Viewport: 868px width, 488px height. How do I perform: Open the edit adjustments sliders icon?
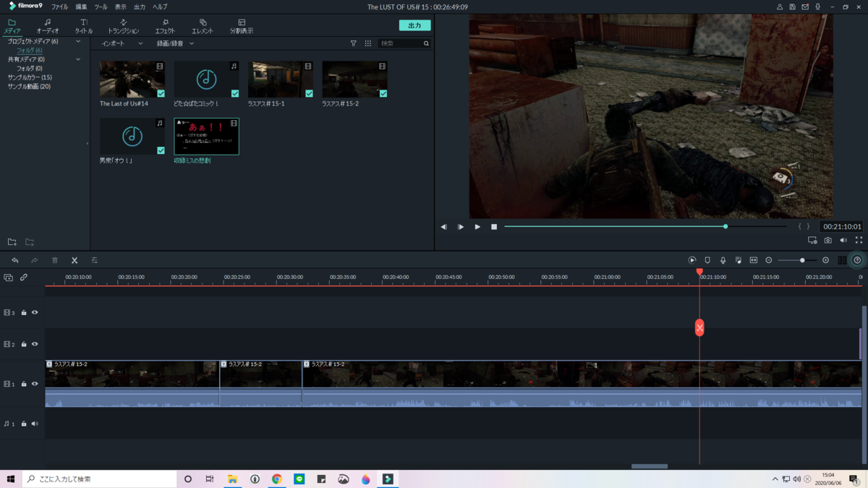coord(94,260)
